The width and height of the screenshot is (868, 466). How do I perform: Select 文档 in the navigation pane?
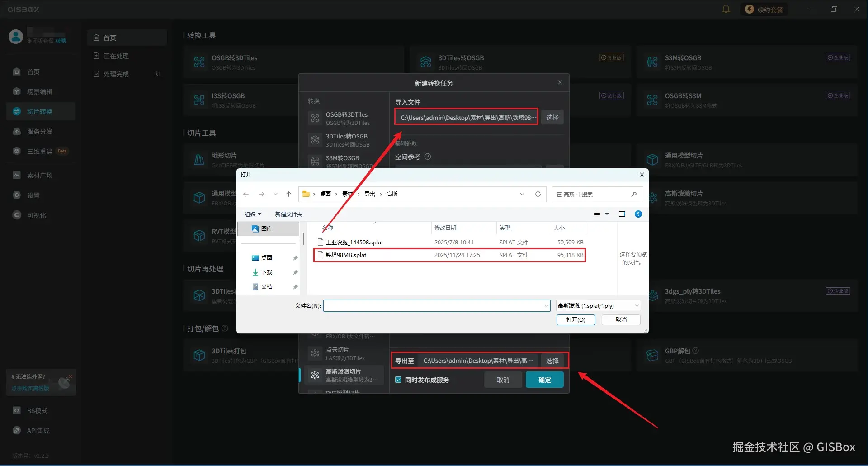pos(269,286)
